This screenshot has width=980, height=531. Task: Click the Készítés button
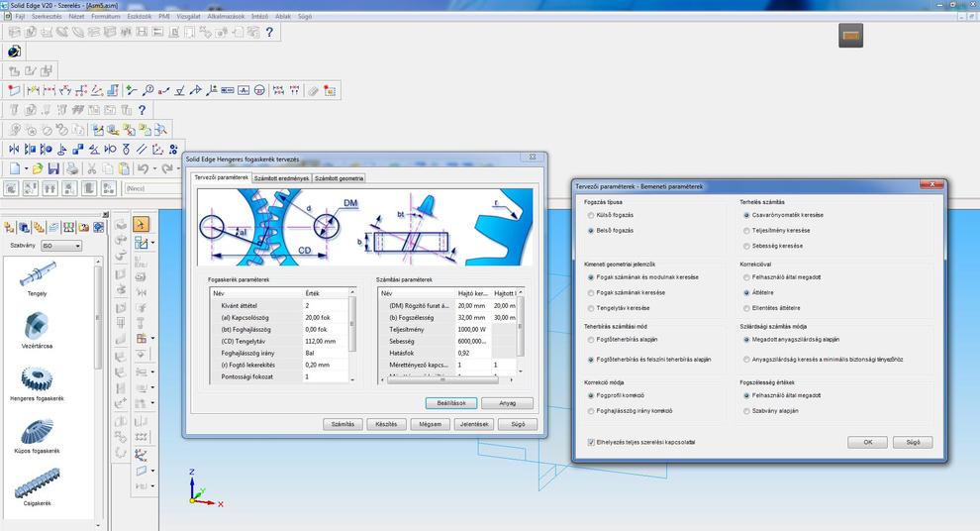(x=386, y=424)
